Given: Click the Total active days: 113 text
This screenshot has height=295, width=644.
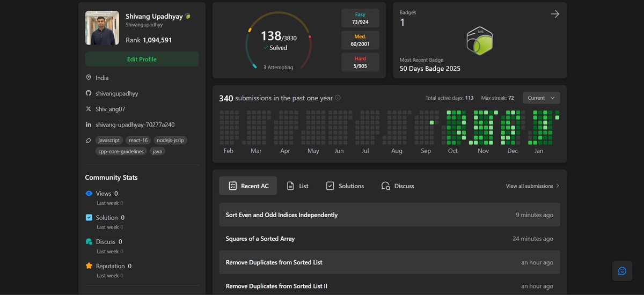Looking at the screenshot, I should (449, 98).
